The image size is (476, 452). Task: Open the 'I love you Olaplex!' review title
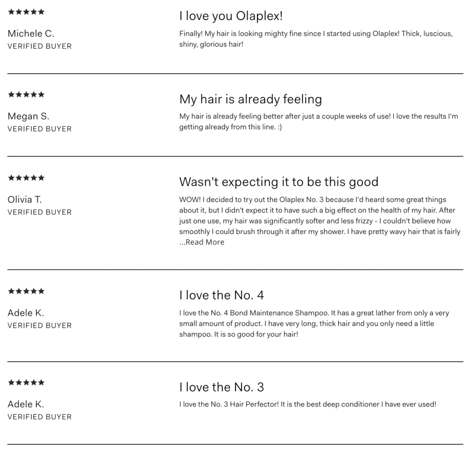[231, 16]
